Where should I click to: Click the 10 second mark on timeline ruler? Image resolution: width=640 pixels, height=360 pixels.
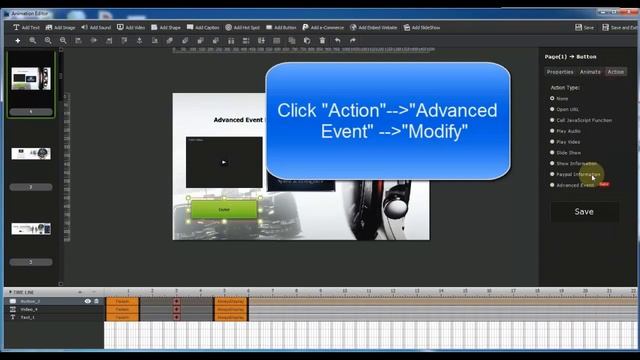344,291
